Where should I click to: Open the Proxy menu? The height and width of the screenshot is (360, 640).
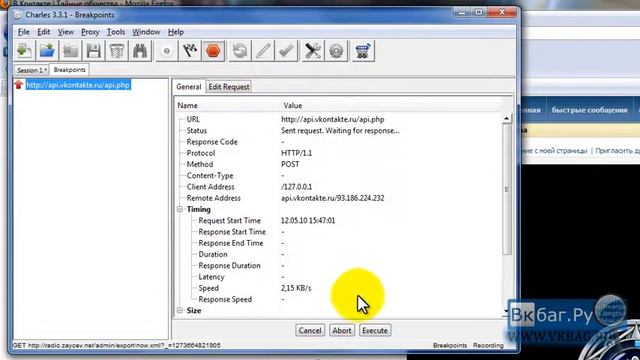pos(90,32)
